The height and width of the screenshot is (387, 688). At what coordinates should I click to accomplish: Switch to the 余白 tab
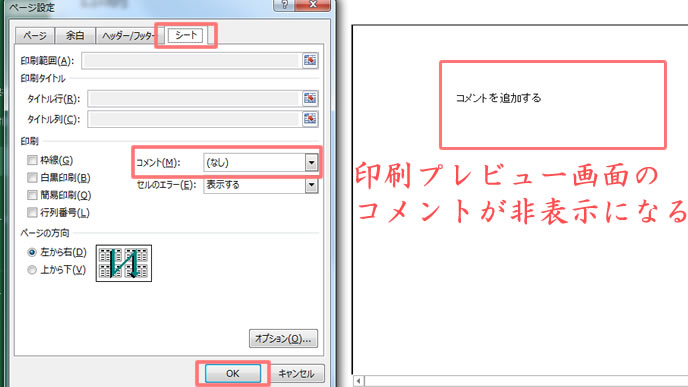click(75, 36)
